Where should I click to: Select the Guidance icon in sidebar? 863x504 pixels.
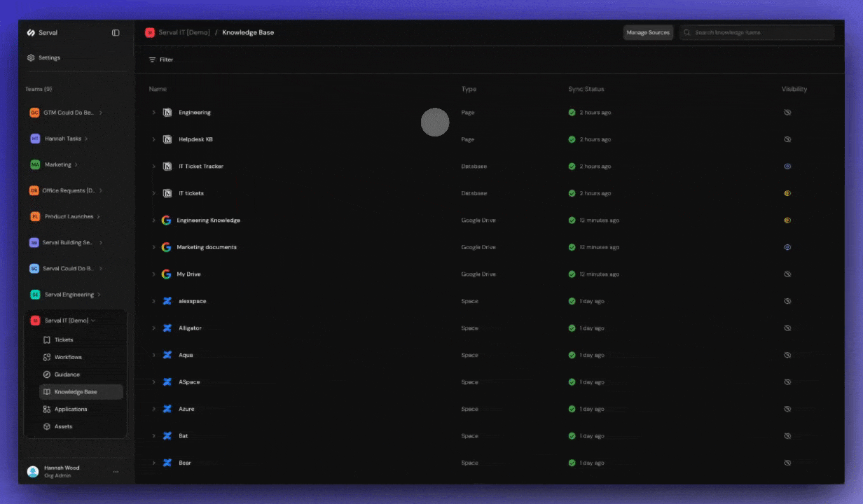coord(46,374)
